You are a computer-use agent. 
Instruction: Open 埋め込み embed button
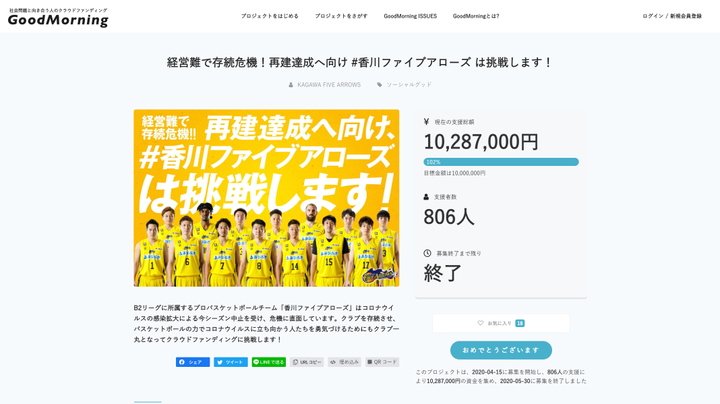[x=344, y=362]
